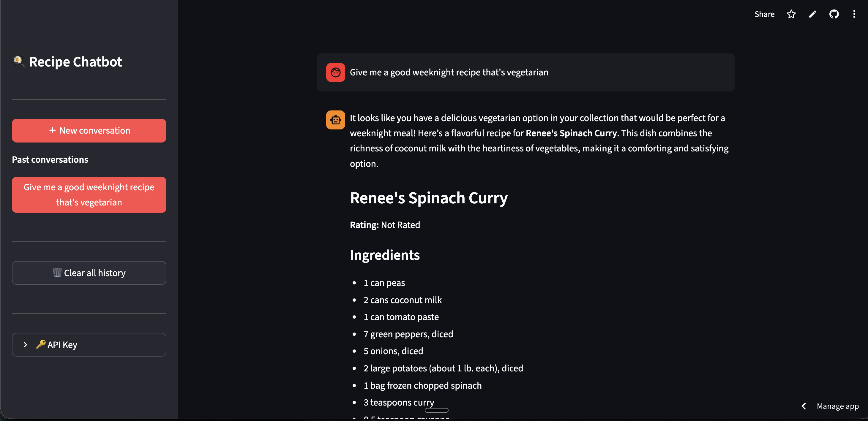Screen dimensions: 868x421
Task: Click the Share button
Action: [x=764, y=14]
